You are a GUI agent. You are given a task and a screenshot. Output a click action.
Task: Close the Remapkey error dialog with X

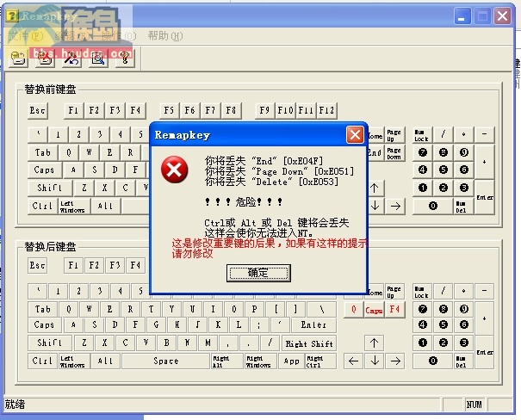pyautogui.click(x=355, y=135)
